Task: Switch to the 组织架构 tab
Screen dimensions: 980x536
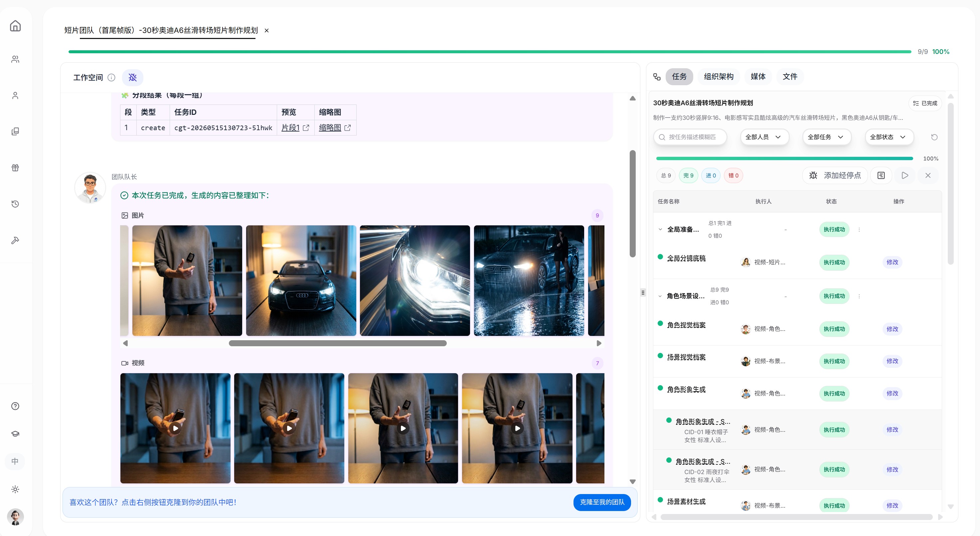Action: point(719,77)
